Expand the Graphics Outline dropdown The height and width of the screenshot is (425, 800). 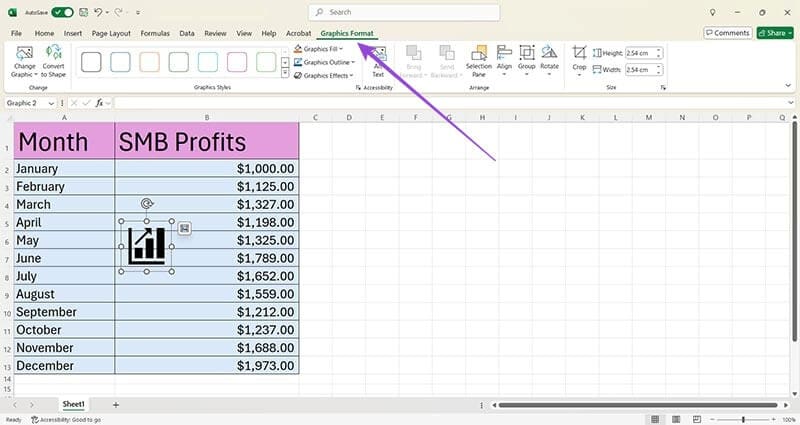(x=324, y=62)
